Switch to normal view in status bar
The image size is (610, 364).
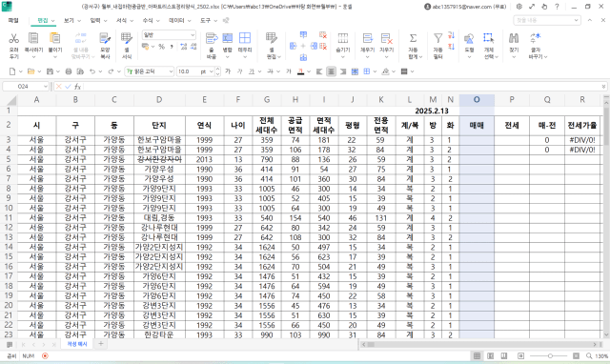[477, 355]
